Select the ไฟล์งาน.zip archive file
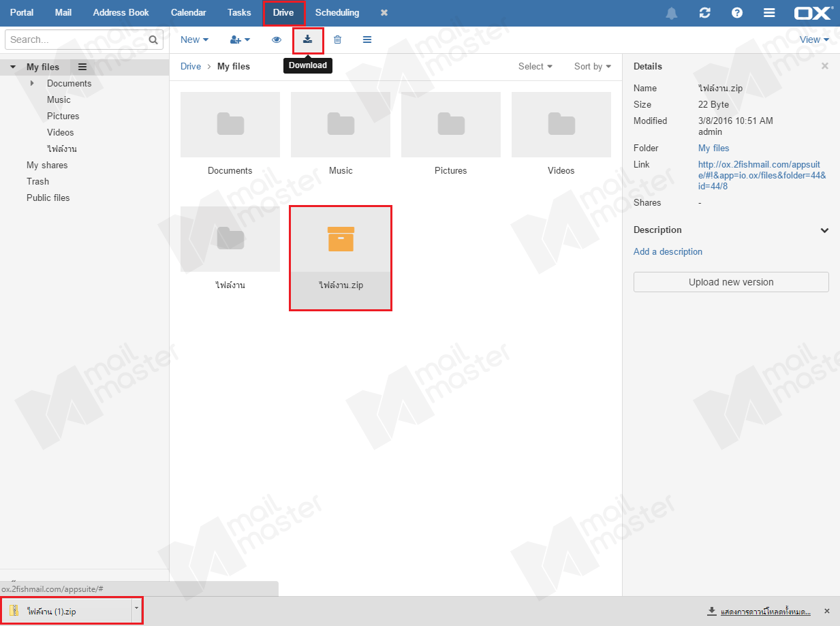This screenshot has width=840, height=626. click(x=341, y=257)
